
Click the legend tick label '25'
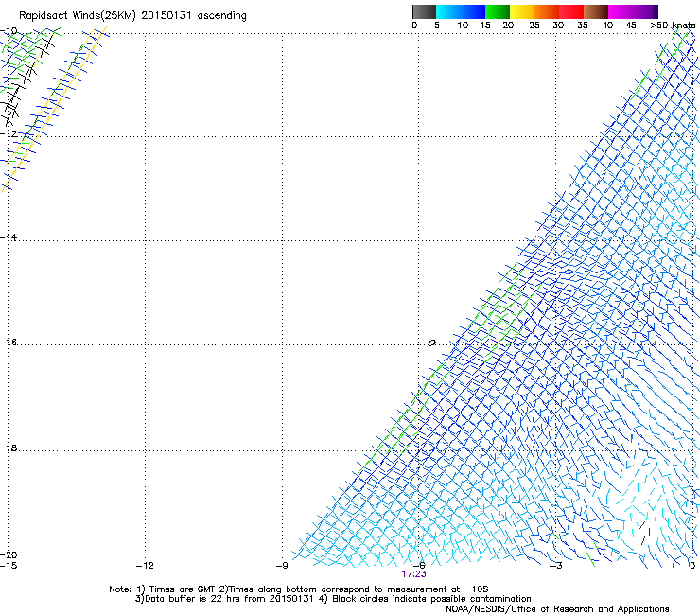coord(534,26)
